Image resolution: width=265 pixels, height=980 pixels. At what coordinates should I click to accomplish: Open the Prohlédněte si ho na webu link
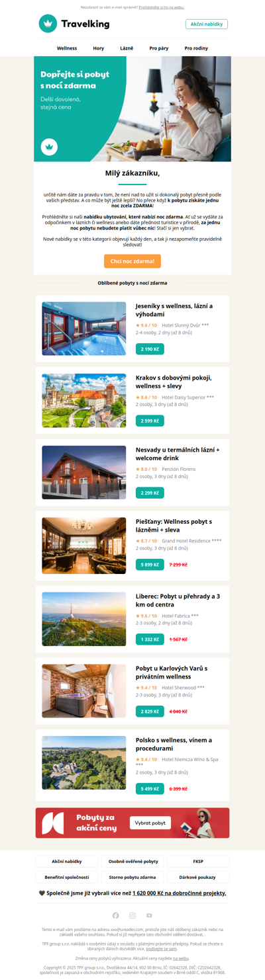(x=162, y=7)
